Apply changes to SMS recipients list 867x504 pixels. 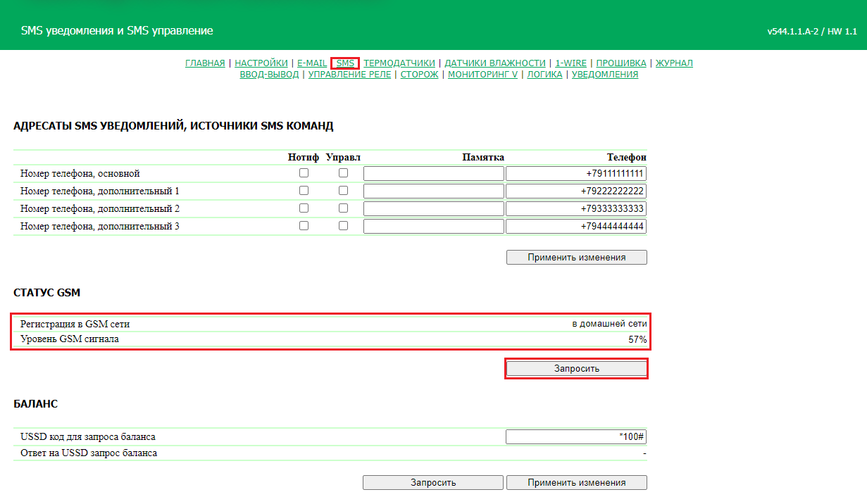click(576, 258)
